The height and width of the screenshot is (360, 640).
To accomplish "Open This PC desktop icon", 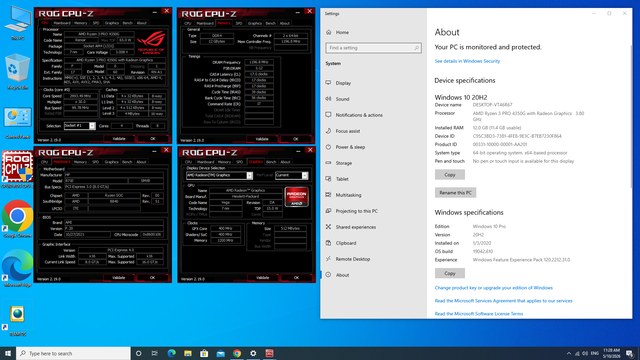I will (18, 23).
